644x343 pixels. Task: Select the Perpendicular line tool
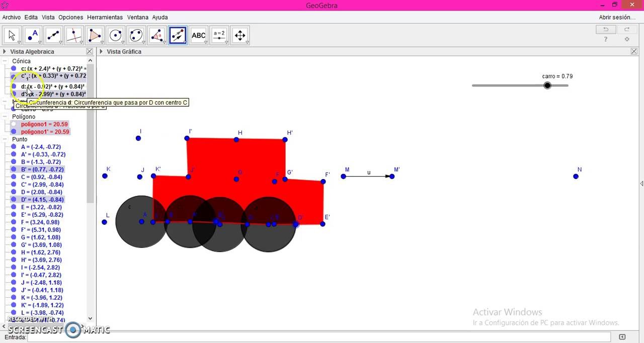point(74,35)
